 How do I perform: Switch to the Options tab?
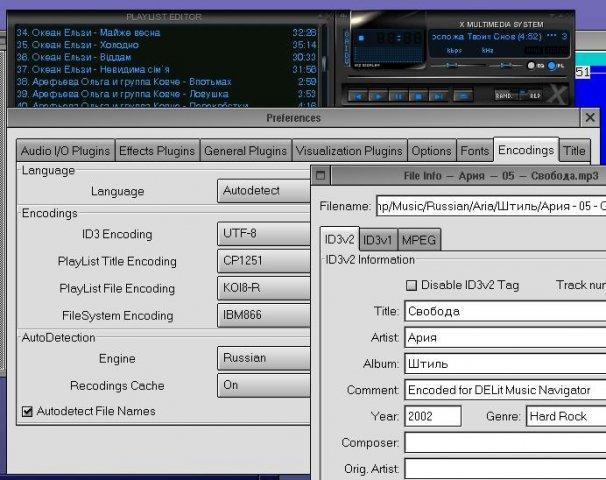pyautogui.click(x=431, y=151)
